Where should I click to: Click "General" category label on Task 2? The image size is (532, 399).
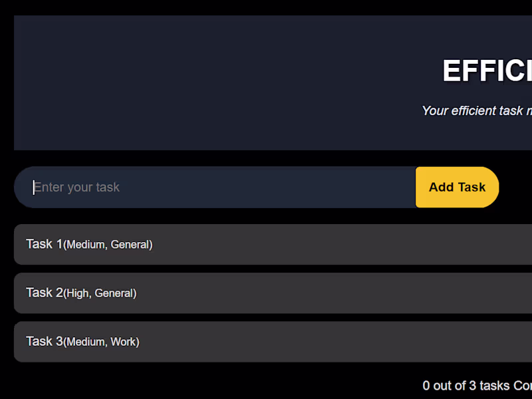(x=114, y=293)
